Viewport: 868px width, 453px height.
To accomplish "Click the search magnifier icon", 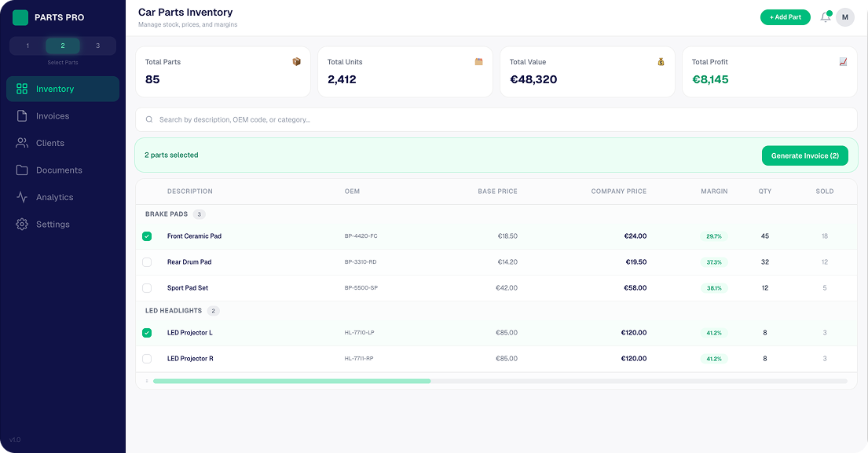I will pos(149,119).
